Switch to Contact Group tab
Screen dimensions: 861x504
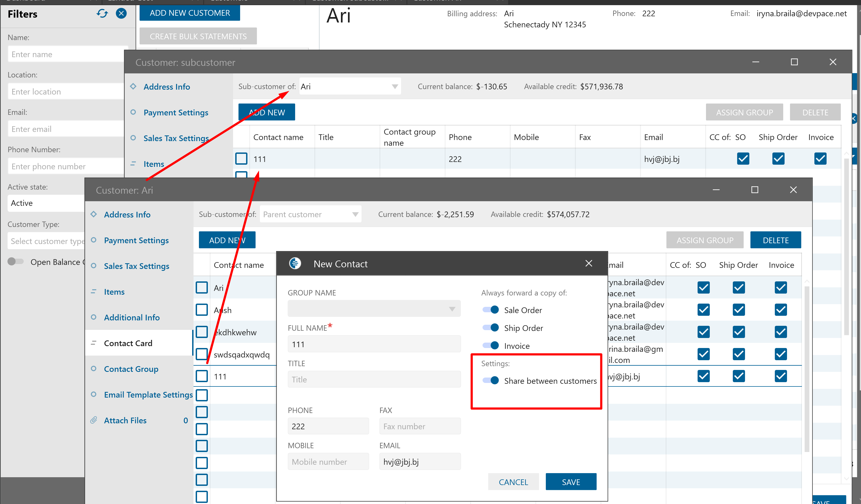131,369
